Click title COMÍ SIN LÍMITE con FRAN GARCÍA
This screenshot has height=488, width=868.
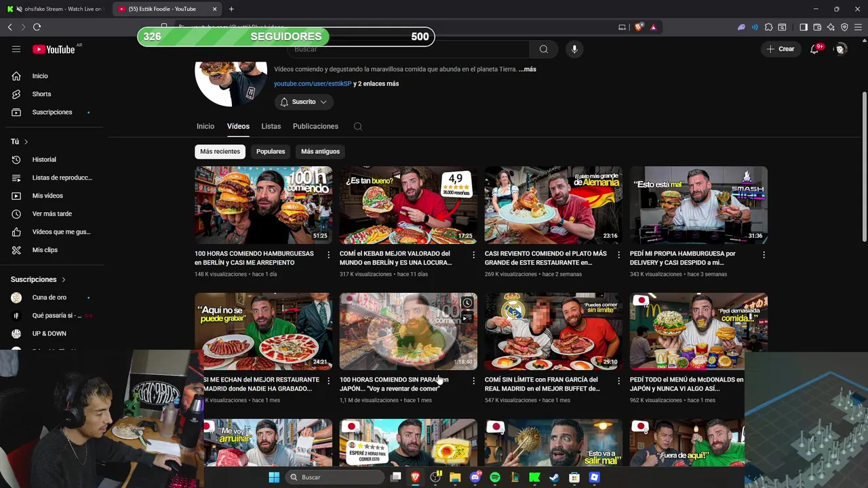pyautogui.click(x=542, y=384)
